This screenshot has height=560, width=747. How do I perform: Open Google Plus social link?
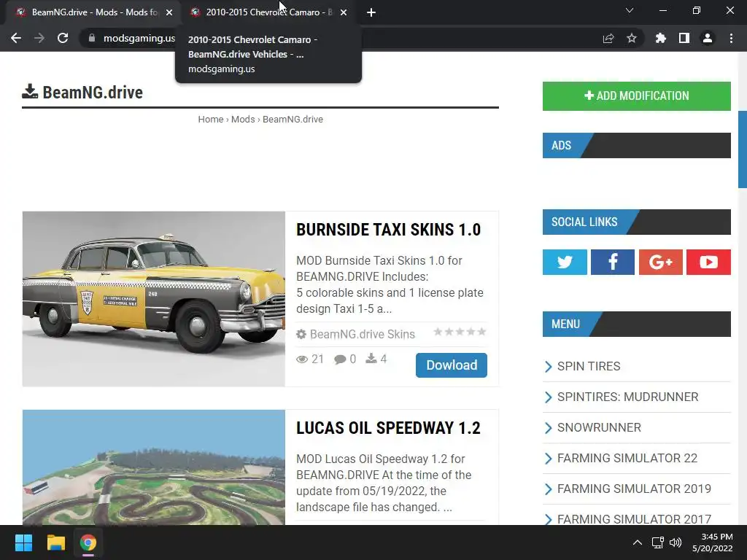[x=660, y=262]
